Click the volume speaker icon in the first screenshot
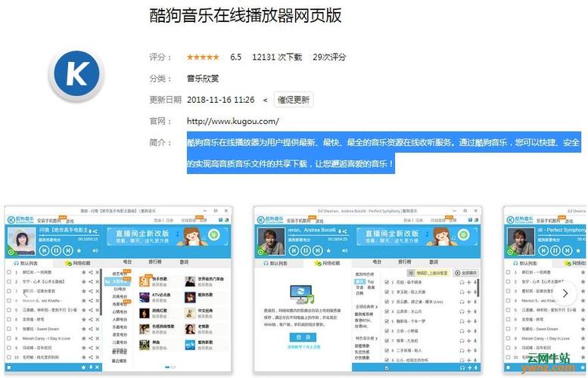This screenshot has height=378, width=588. (x=95, y=250)
